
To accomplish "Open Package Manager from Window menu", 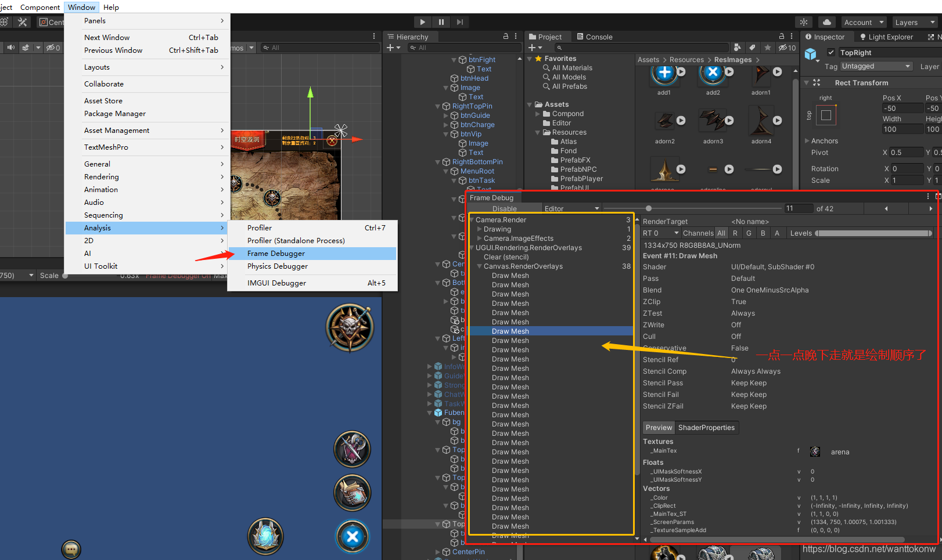I will pyautogui.click(x=148, y=114).
